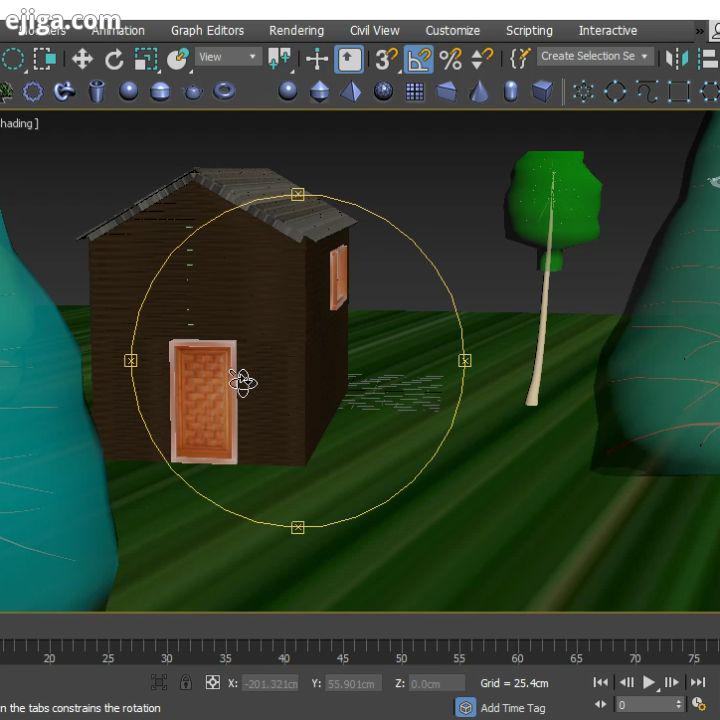720x720 pixels.
Task: Toggle Key Mode next to frame field
Action: [601, 704]
